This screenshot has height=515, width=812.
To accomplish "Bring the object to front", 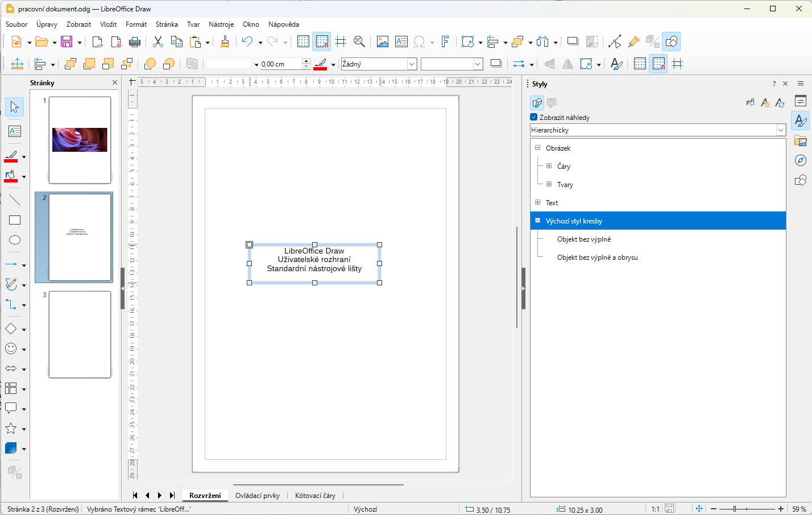I will 71,64.
